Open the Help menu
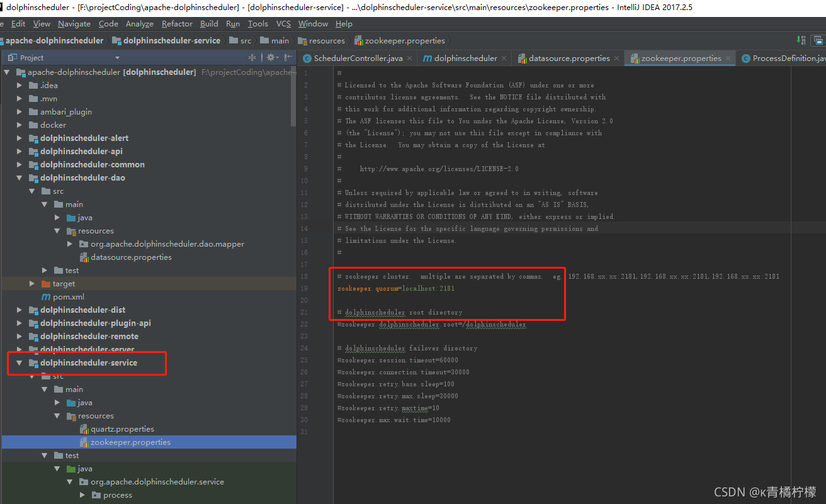 tap(344, 24)
